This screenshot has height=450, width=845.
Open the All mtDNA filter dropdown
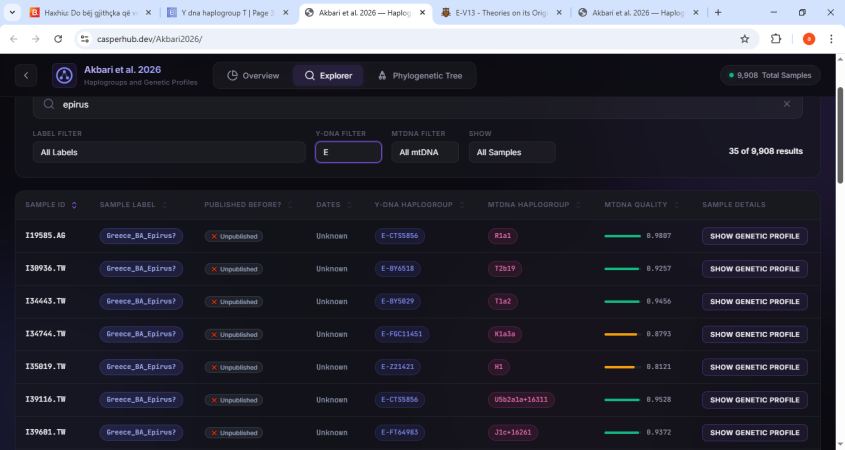coord(425,152)
